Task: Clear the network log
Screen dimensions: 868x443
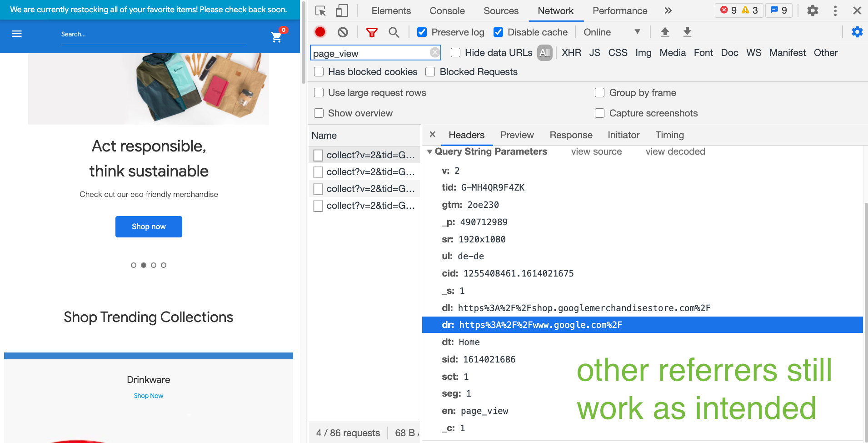Action: (x=343, y=32)
